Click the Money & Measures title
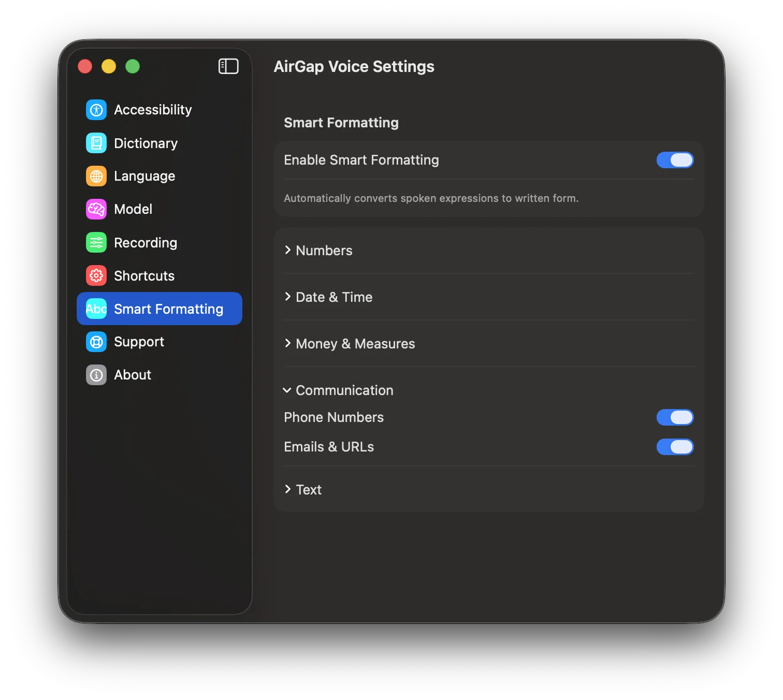Image resolution: width=783 pixels, height=700 pixels. coord(355,344)
